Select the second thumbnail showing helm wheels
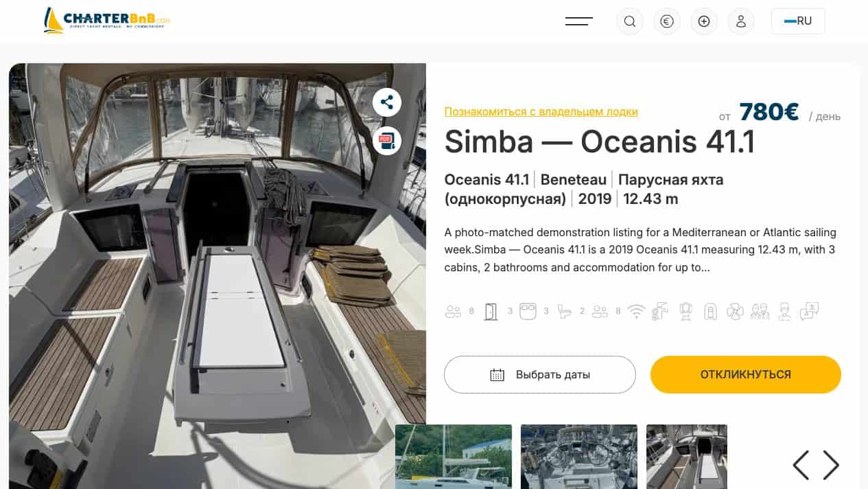Image resolution: width=868 pixels, height=489 pixels. (579, 457)
